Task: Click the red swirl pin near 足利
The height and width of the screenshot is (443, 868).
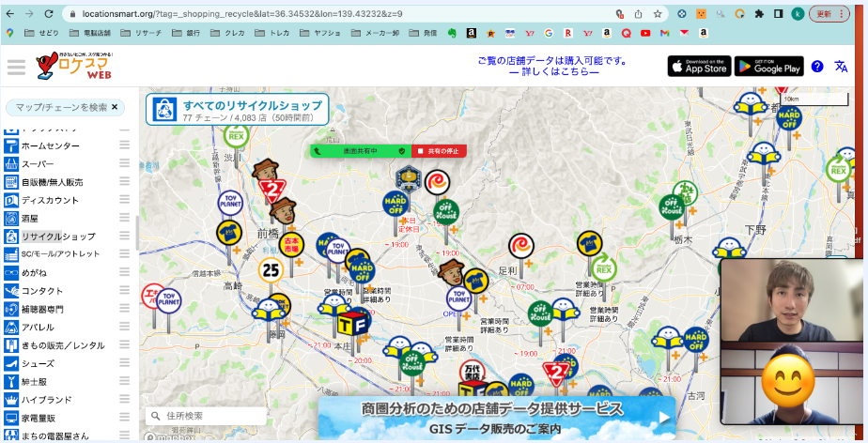Action: pos(521,246)
